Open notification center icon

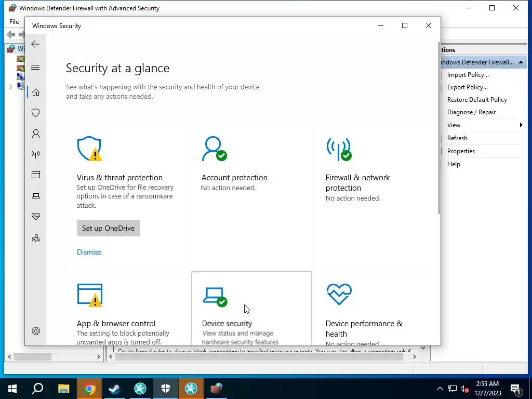516,389
